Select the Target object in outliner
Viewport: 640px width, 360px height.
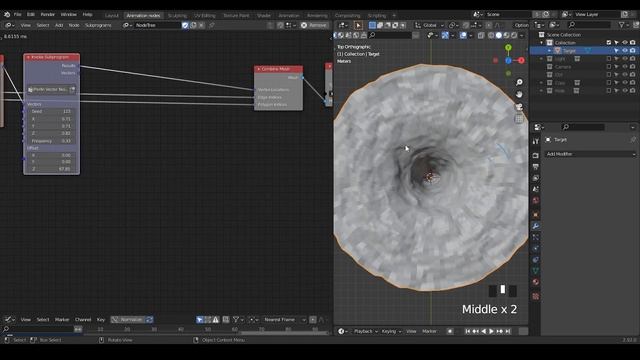click(569, 51)
